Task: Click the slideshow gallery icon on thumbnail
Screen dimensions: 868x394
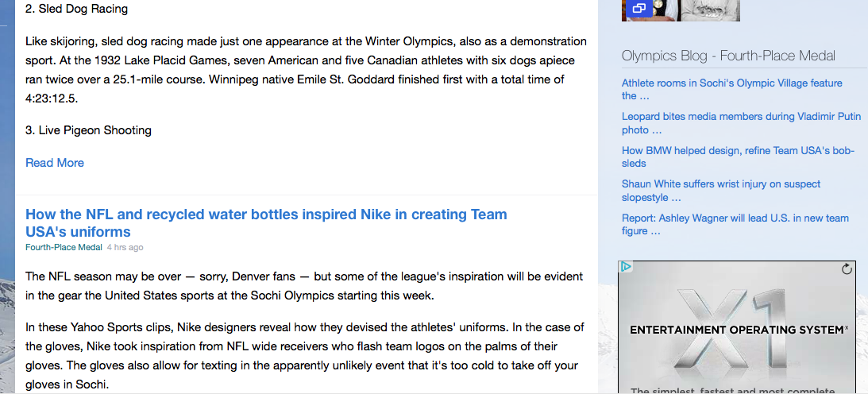Action: tap(638, 8)
